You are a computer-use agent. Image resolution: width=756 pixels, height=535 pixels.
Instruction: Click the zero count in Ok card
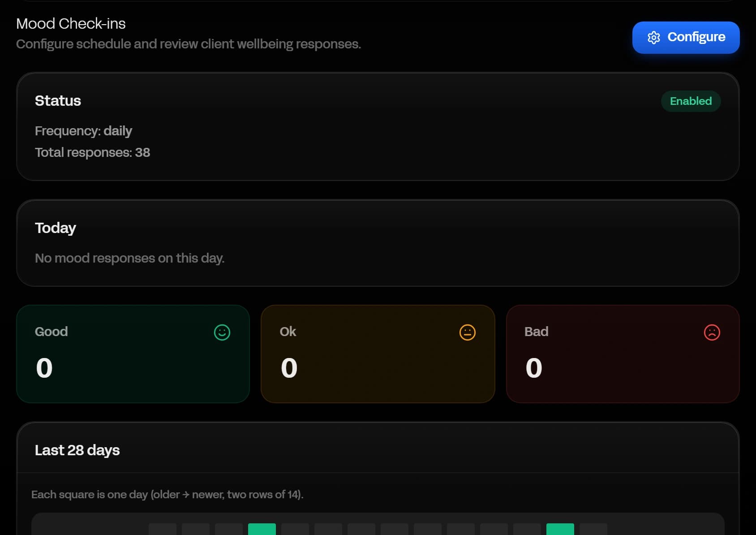(x=289, y=368)
